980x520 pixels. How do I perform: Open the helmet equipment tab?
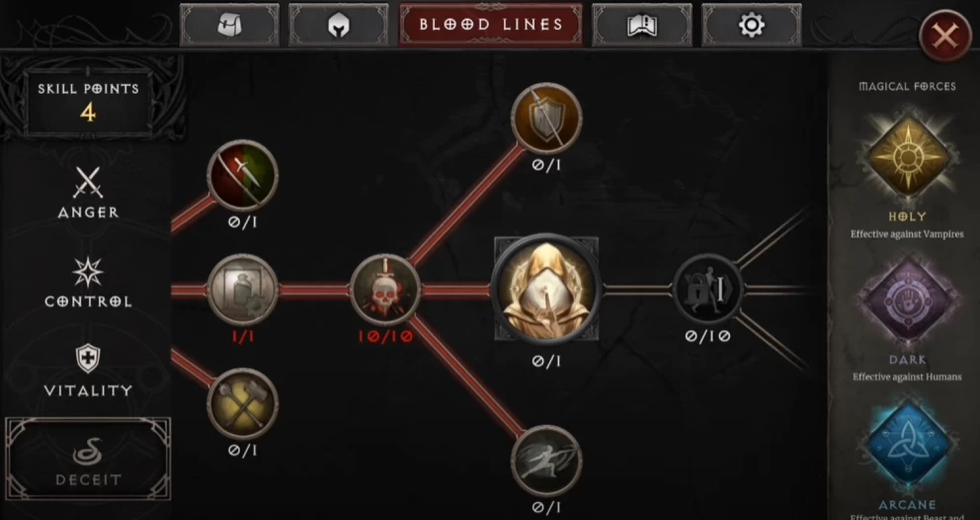[x=338, y=25]
